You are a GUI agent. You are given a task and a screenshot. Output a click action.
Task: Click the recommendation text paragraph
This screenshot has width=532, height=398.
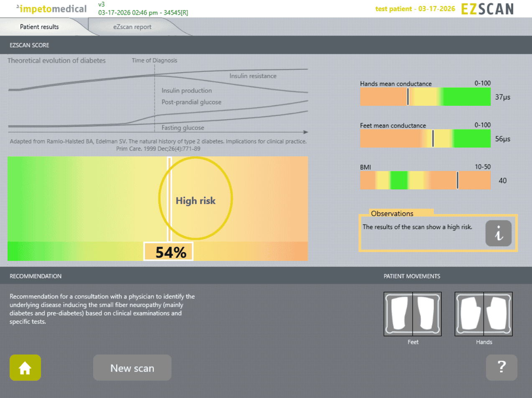(x=102, y=309)
